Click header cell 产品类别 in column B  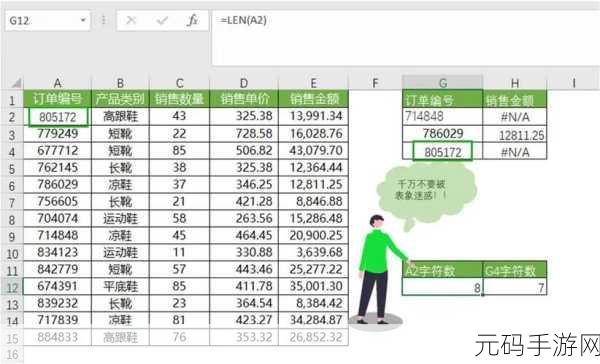coord(120,99)
